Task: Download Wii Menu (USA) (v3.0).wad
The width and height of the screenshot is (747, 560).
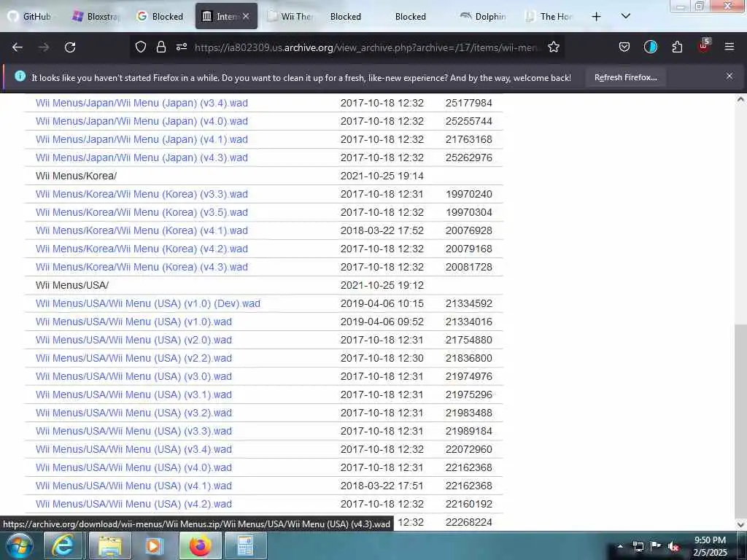Action: click(x=133, y=376)
